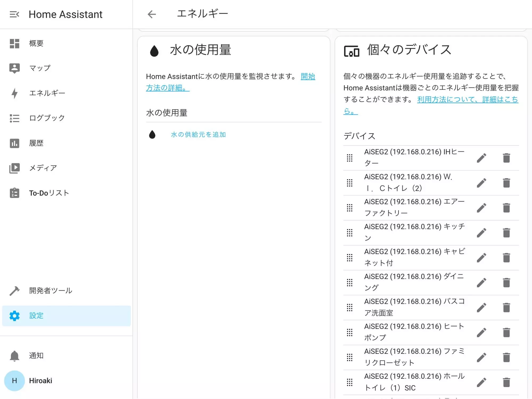Screen dimensions: 532x399
Task: Edit the キャビネット付 device
Action: (481, 257)
